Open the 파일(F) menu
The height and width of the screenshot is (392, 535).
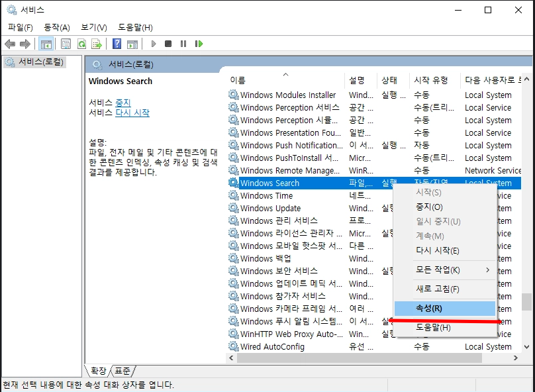point(21,27)
